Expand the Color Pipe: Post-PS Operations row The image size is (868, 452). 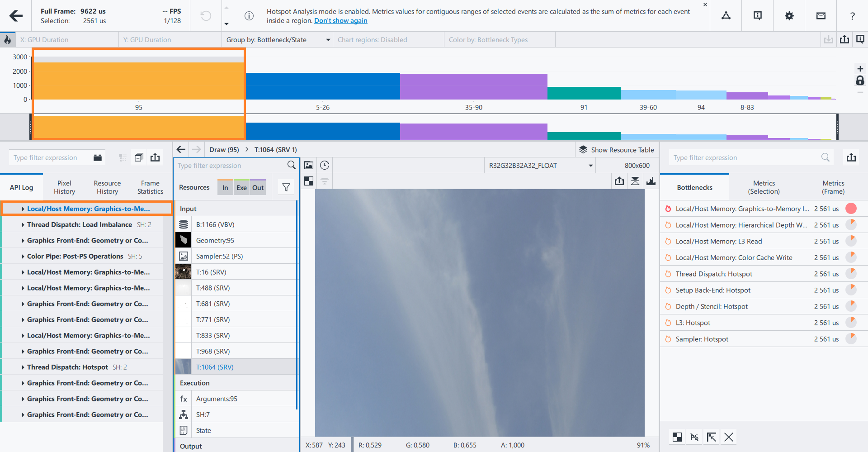23,257
